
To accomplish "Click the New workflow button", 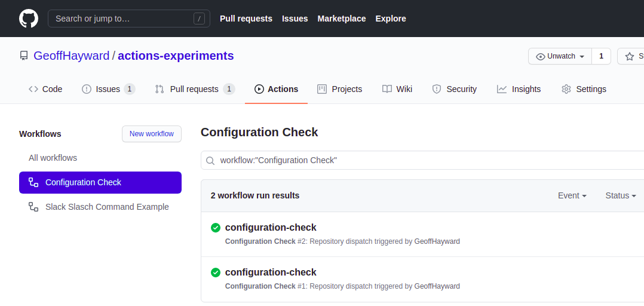I will [152, 134].
